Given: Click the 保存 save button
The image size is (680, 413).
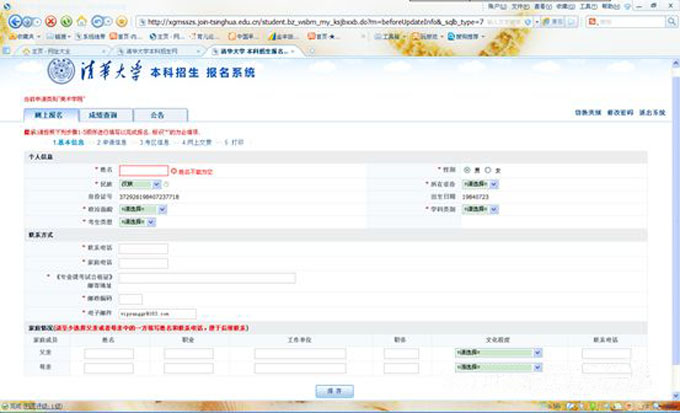Looking at the screenshot, I should pos(334,391).
